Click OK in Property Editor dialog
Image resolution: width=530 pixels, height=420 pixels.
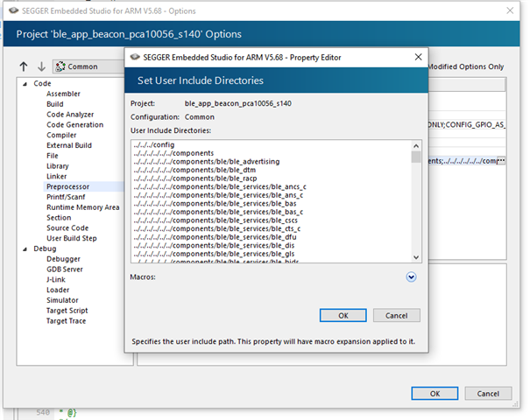pos(343,315)
